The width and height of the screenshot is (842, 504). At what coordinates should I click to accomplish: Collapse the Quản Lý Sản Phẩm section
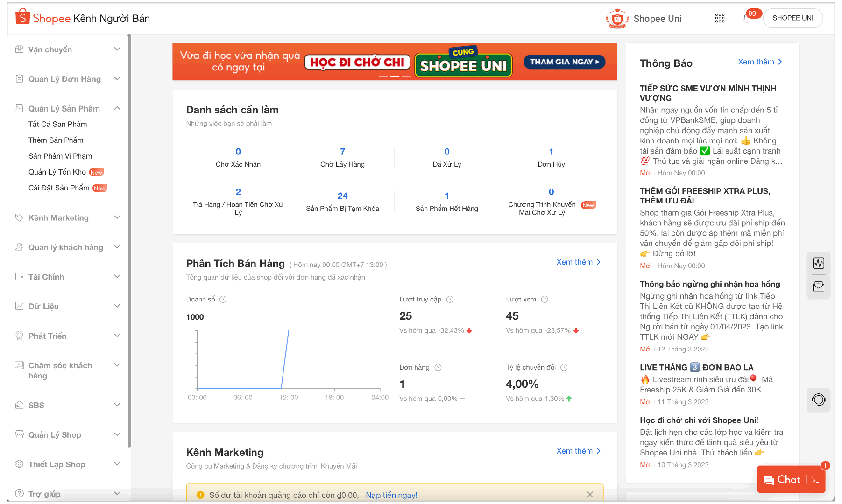click(x=117, y=108)
